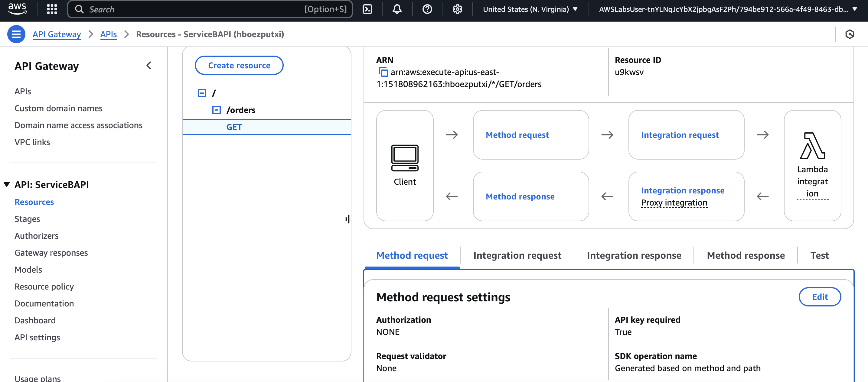Select the /orders resource
868x382 pixels.
[x=240, y=110]
